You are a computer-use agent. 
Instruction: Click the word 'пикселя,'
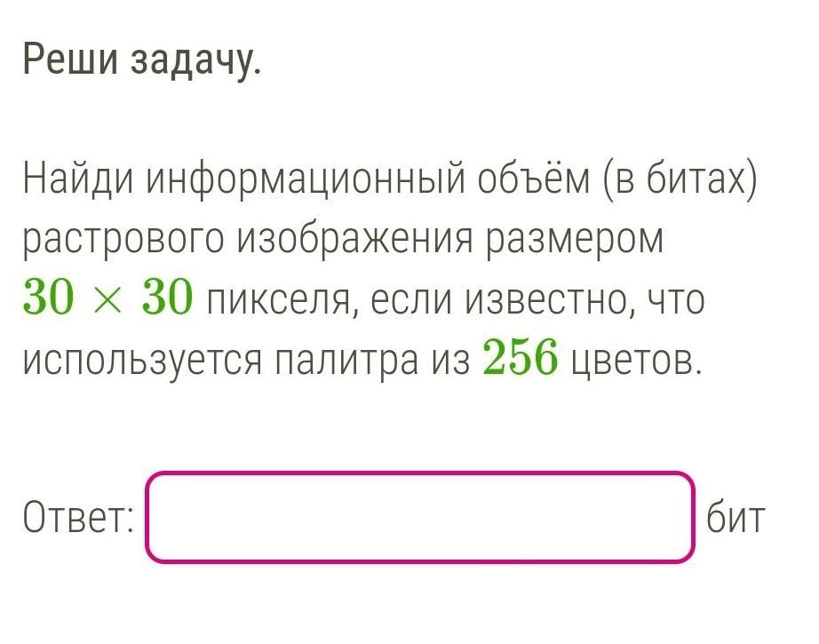click(x=282, y=300)
